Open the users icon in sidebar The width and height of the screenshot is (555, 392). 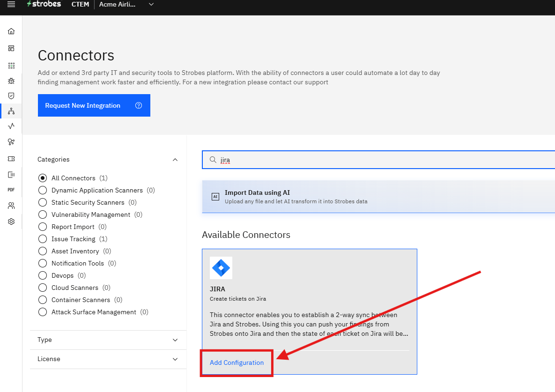tap(11, 206)
